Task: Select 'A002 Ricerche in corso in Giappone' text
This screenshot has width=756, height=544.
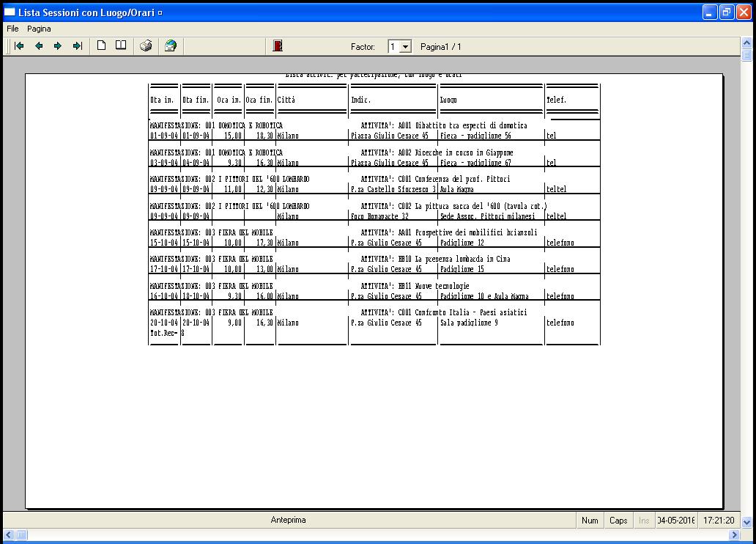Action: point(456,152)
